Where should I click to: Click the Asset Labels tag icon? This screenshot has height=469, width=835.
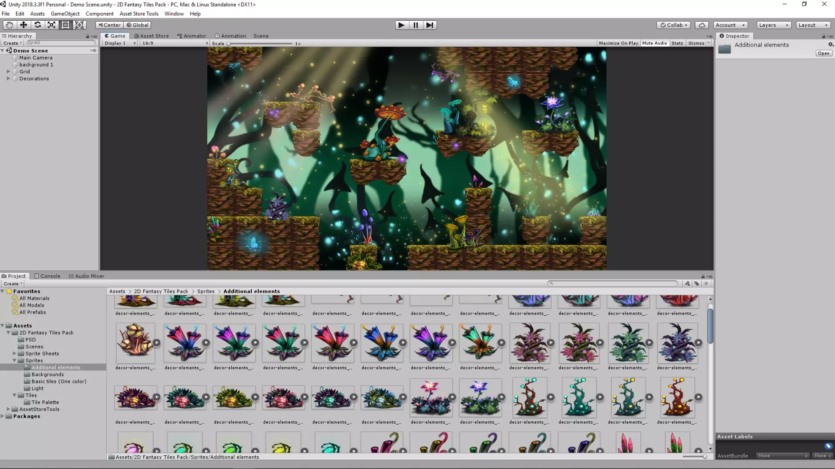point(828,446)
